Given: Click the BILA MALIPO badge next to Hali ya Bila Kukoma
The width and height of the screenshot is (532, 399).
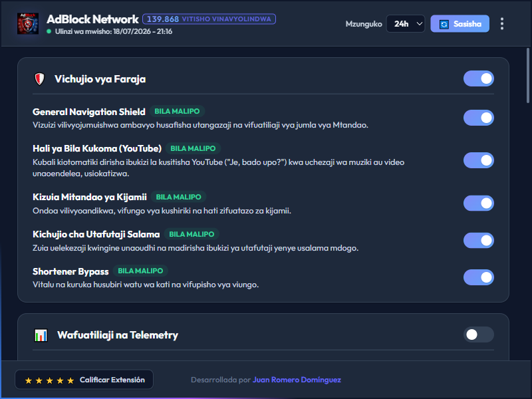Looking at the screenshot, I should pos(193,148).
